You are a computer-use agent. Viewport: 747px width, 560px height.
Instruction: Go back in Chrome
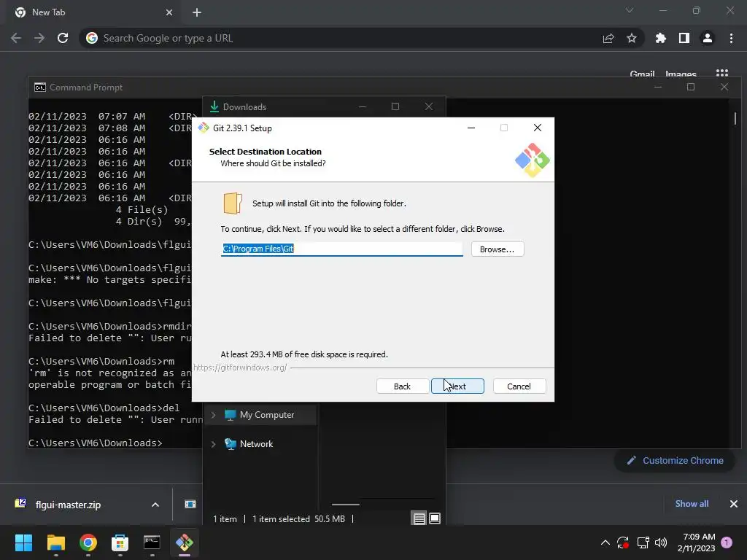(16, 38)
